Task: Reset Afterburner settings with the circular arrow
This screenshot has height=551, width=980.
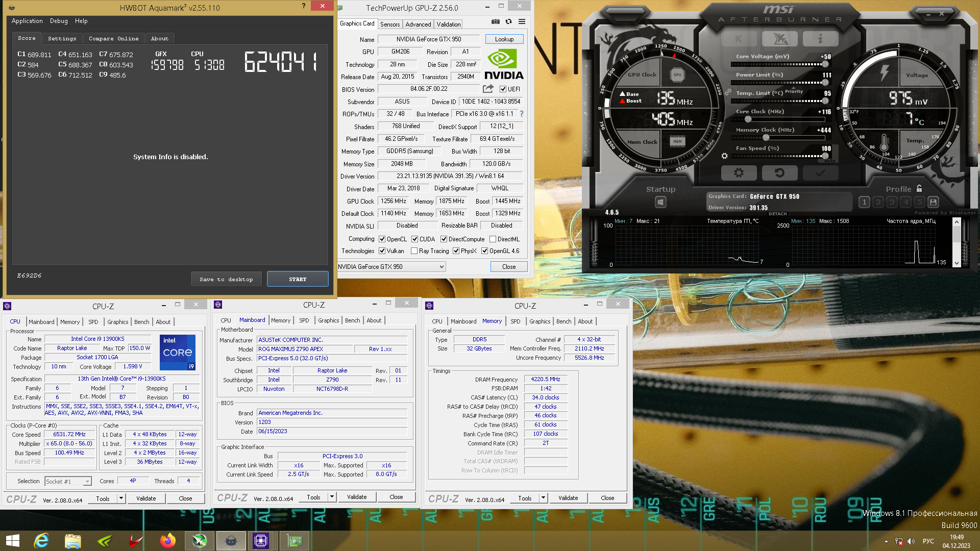Action: (779, 173)
